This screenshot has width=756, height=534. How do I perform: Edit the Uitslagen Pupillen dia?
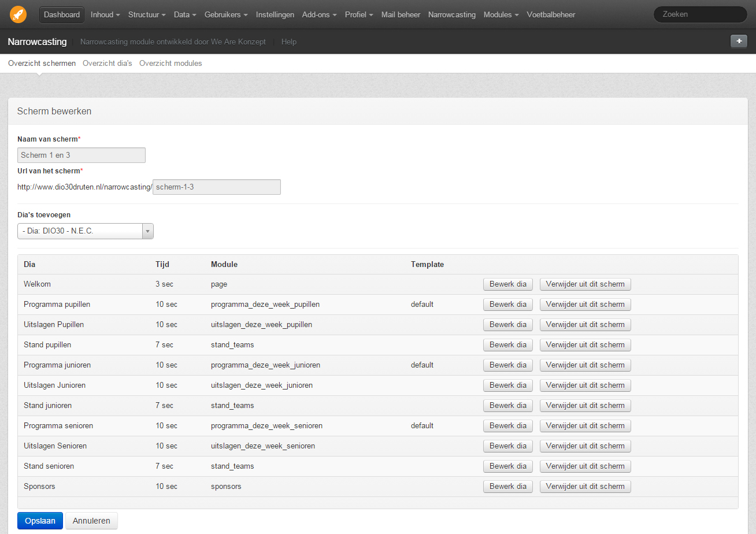click(508, 325)
